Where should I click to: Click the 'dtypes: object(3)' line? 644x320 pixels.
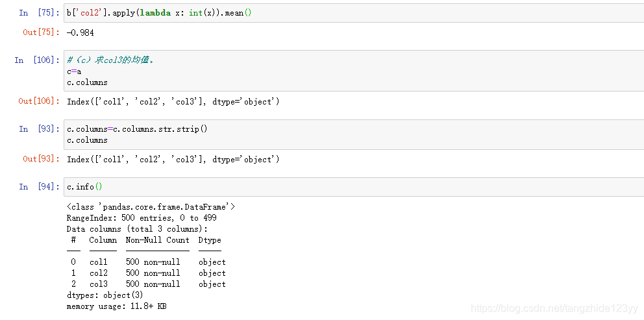tap(105, 295)
